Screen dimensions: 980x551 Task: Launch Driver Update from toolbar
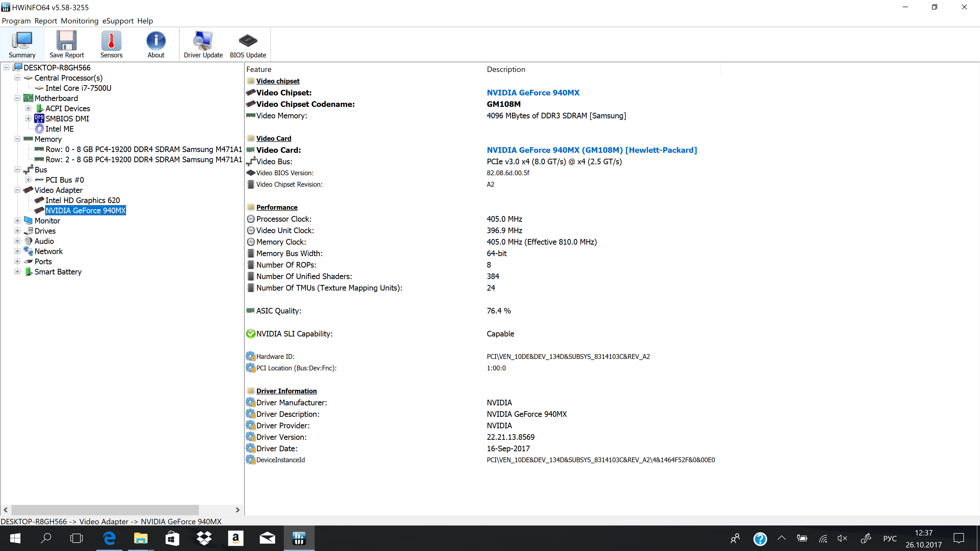tap(203, 44)
